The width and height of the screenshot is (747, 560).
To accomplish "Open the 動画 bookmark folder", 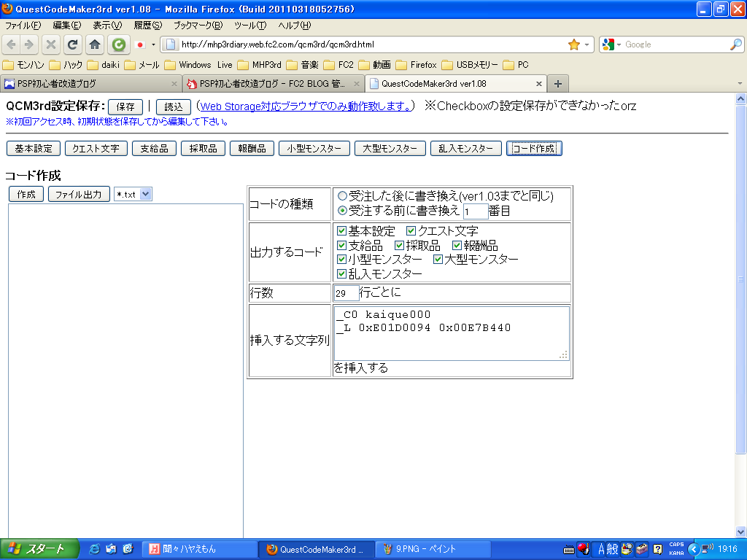I will (x=375, y=65).
